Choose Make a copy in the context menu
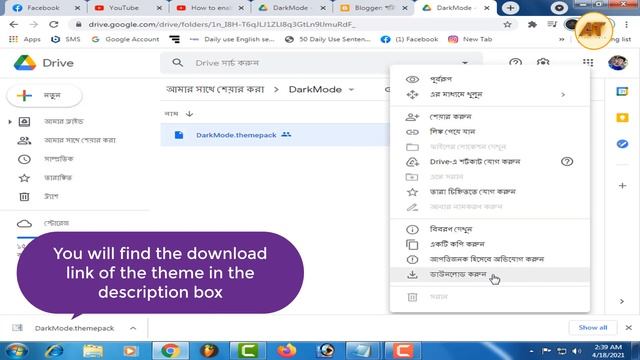 tap(490, 244)
